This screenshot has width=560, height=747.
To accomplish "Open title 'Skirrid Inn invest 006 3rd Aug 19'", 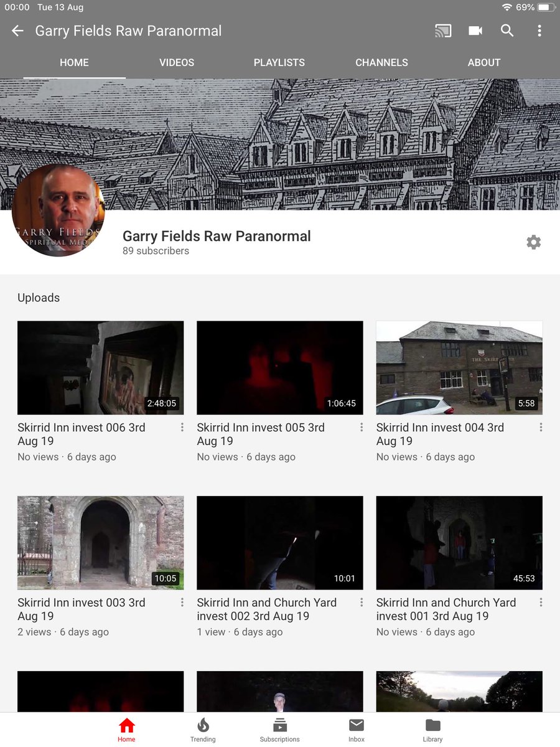I will coord(82,435).
